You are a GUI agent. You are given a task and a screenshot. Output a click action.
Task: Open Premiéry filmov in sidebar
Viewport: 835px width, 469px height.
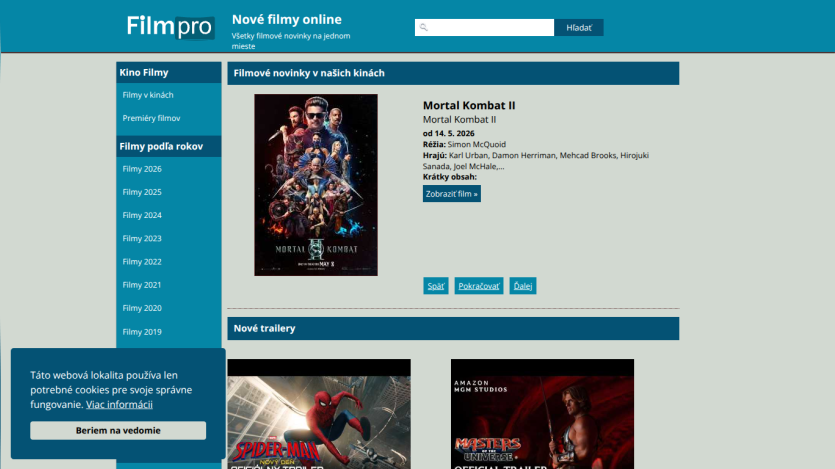click(x=151, y=118)
